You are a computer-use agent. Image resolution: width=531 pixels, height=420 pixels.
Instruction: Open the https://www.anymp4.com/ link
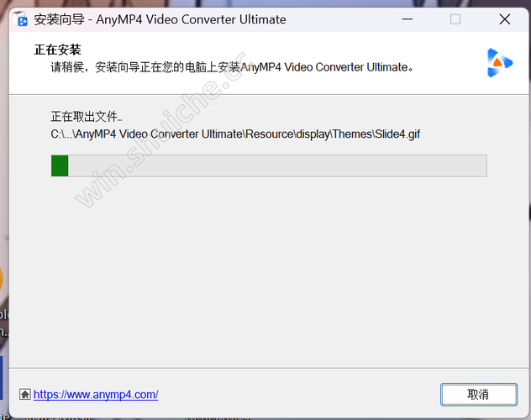click(96, 395)
